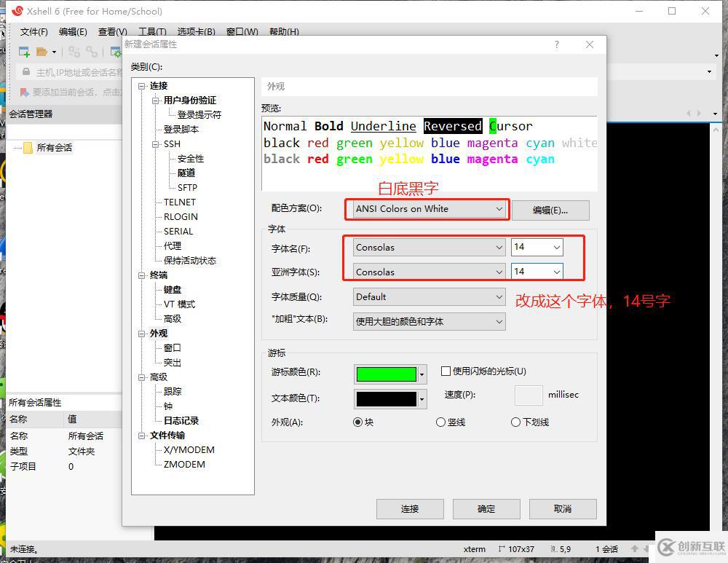Open the 窗口(W) menu
728x563 pixels.
[242, 31]
